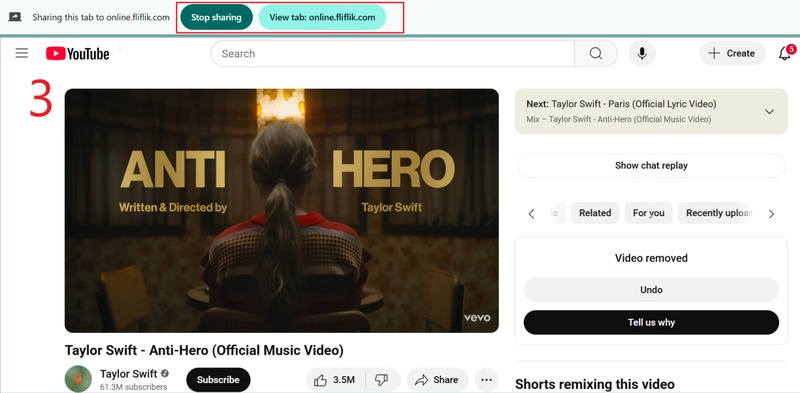Dislike the video with thumbs down
Image resolution: width=800 pixels, height=393 pixels.
pos(382,380)
